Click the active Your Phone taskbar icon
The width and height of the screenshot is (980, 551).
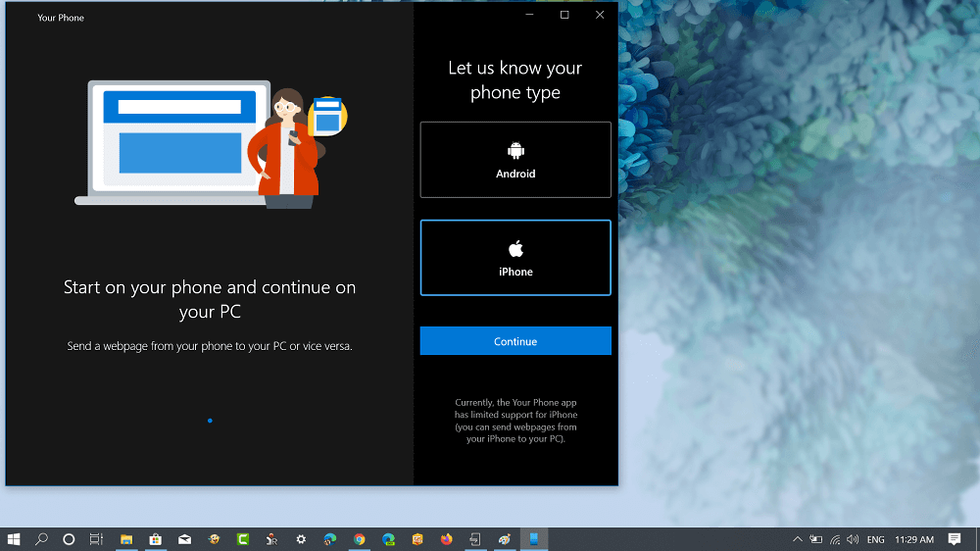534,539
